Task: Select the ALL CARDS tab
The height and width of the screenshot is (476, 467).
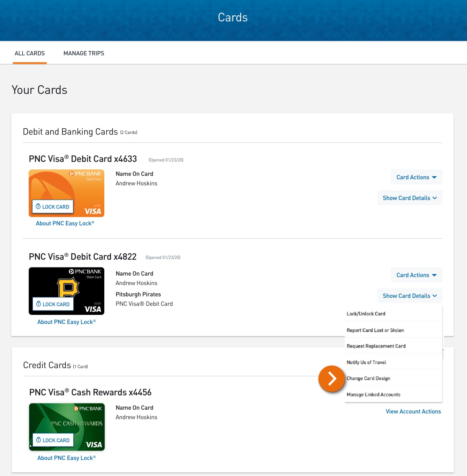Action: [30, 53]
